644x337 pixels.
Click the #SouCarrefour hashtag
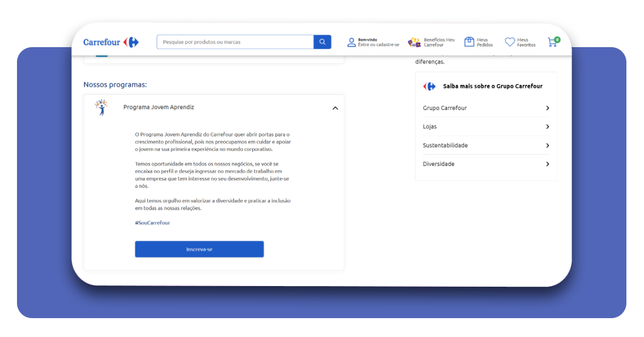(x=152, y=223)
